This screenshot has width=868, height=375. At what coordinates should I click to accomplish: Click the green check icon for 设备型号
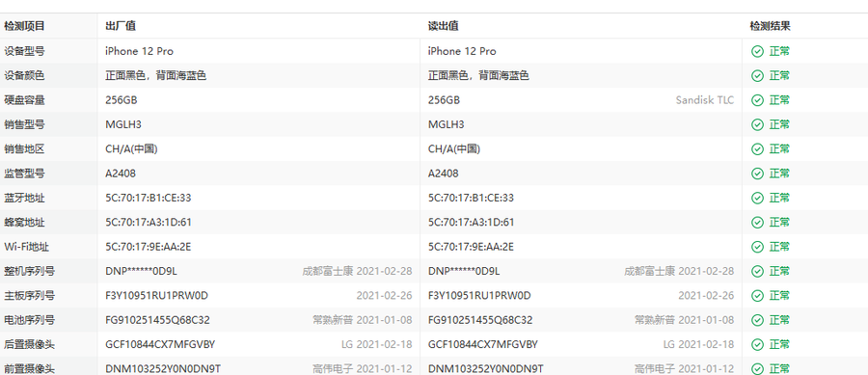(757, 51)
